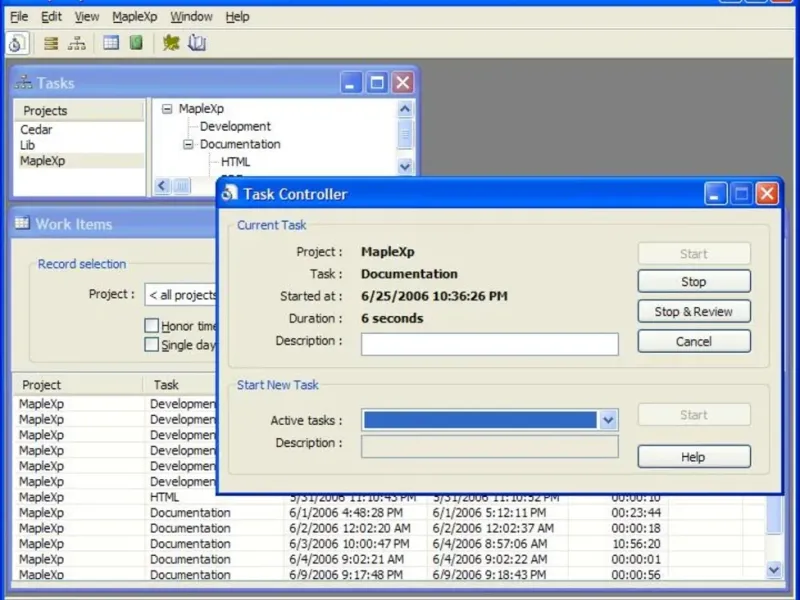
Task: Open the help book toolbar icon
Action: (197, 44)
